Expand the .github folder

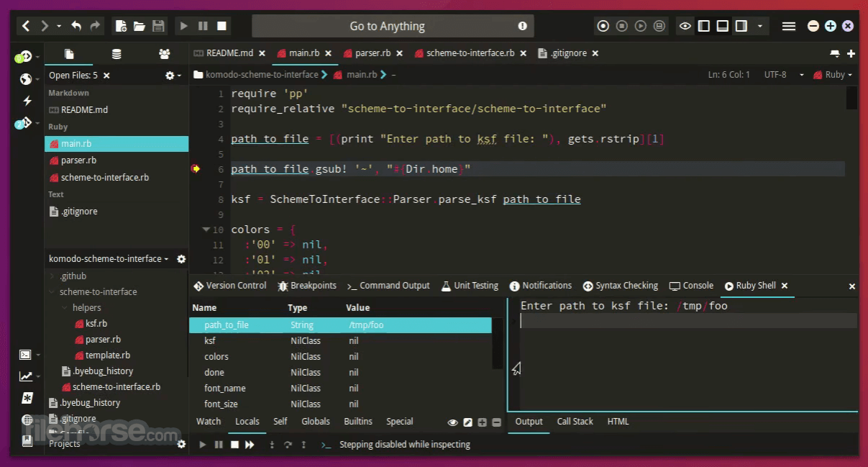click(52, 276)
